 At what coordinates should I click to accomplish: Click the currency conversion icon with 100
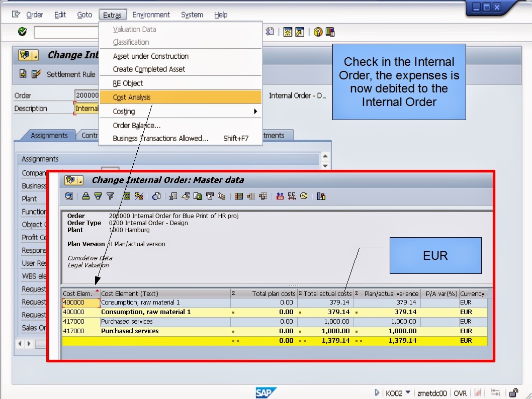coord(280,196)
